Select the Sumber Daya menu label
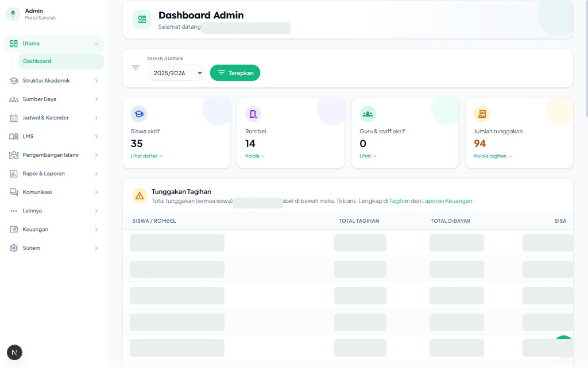The width and height of the screenshot is (588, 367). tap(40, 99)
